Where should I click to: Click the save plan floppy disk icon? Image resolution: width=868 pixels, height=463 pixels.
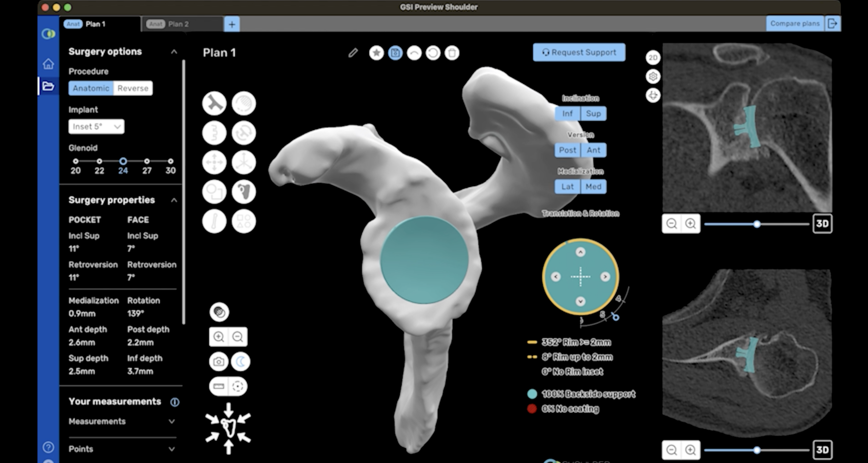point(395,53)
